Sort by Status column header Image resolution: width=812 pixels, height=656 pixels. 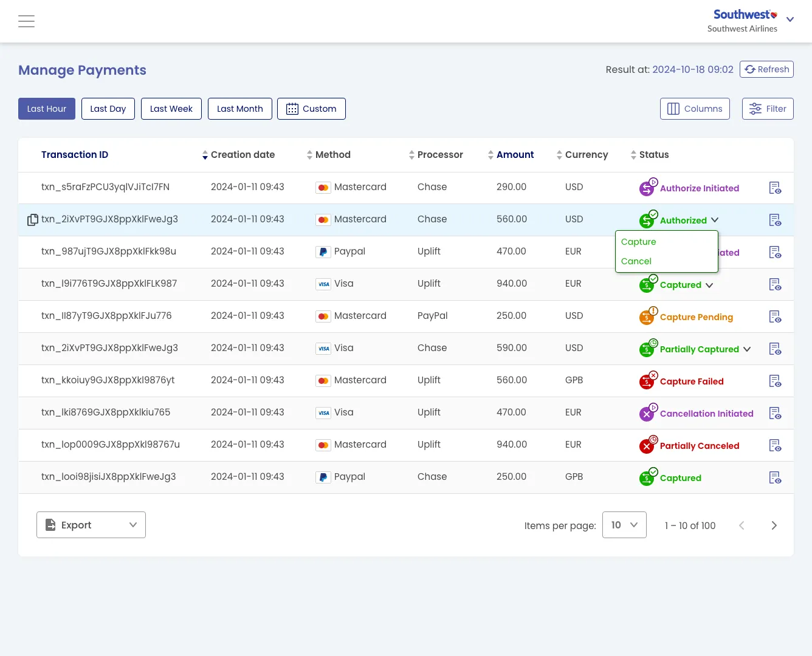click(x=653, y=155)
